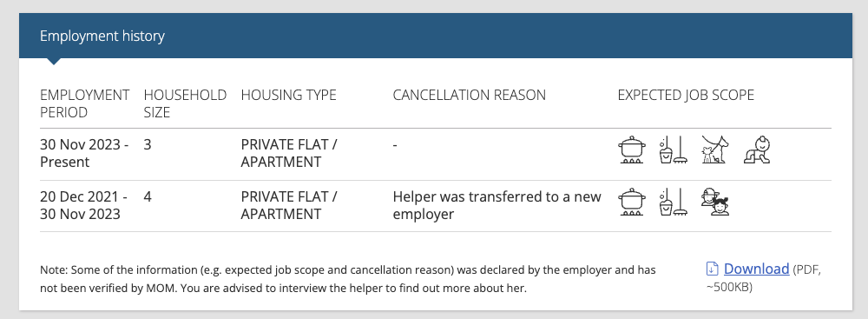This screenshot has height=319, width=868.
Task: Click the housework mop icon in second row
Action: coord(674,202)
